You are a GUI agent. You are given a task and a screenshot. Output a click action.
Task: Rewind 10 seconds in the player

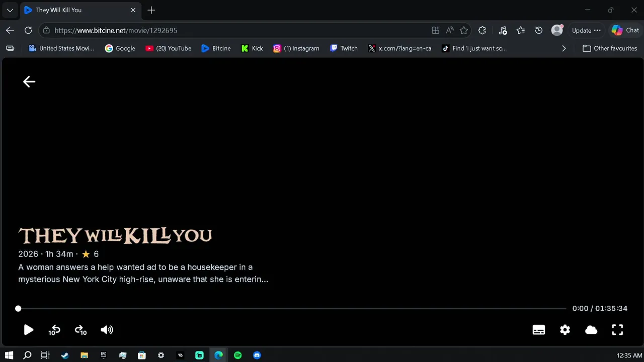click(54, 330)
